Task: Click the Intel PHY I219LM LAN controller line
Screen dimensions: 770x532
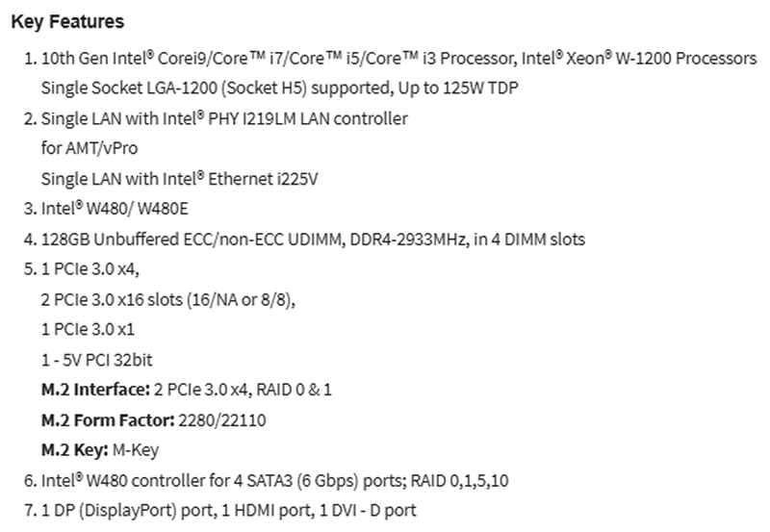Action: (224, 118)
